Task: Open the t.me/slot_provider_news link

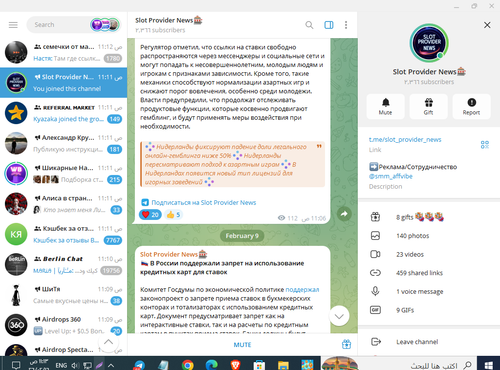Action: (x=405, y=139)
